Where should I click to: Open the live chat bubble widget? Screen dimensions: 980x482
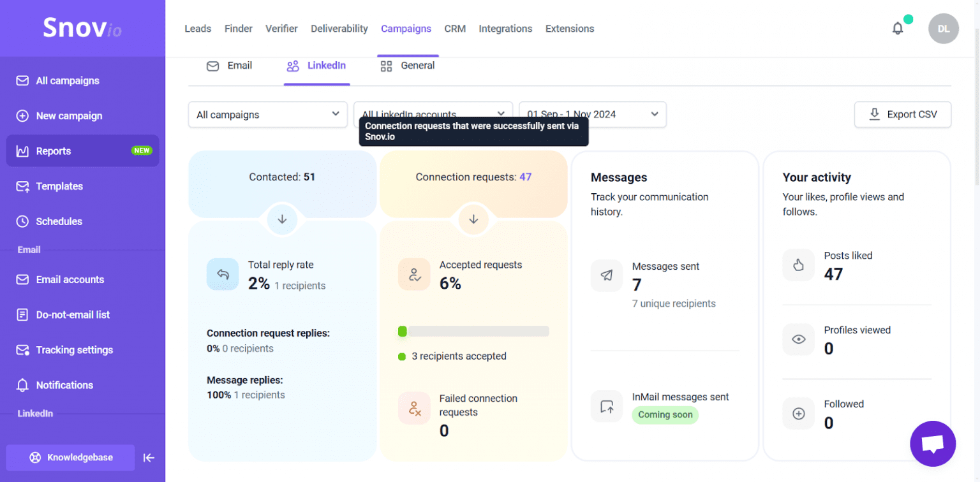point(932,443)
